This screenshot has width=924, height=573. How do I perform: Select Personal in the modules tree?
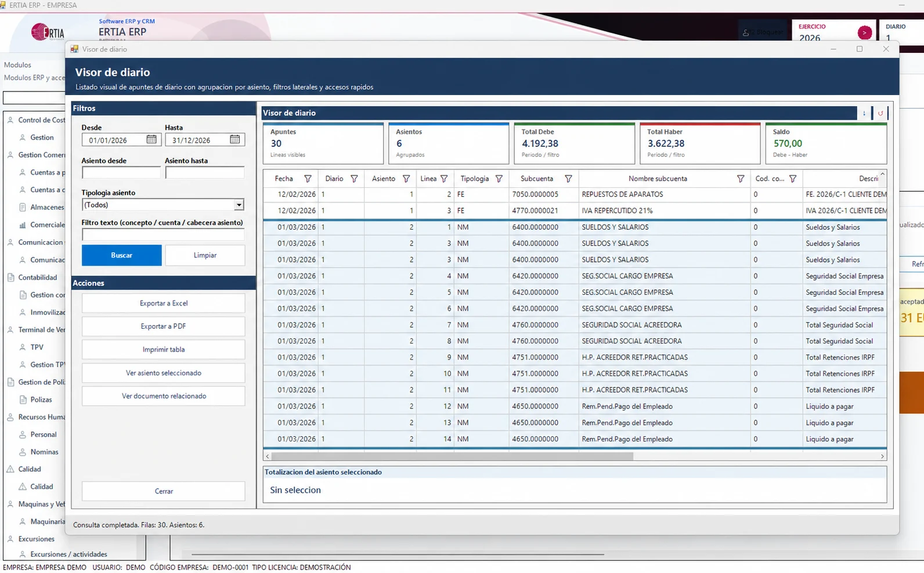coord(44,434)
